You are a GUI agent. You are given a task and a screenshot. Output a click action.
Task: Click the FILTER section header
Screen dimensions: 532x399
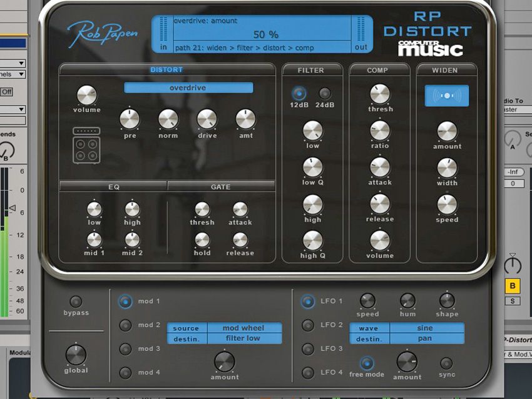coord(312,70)
